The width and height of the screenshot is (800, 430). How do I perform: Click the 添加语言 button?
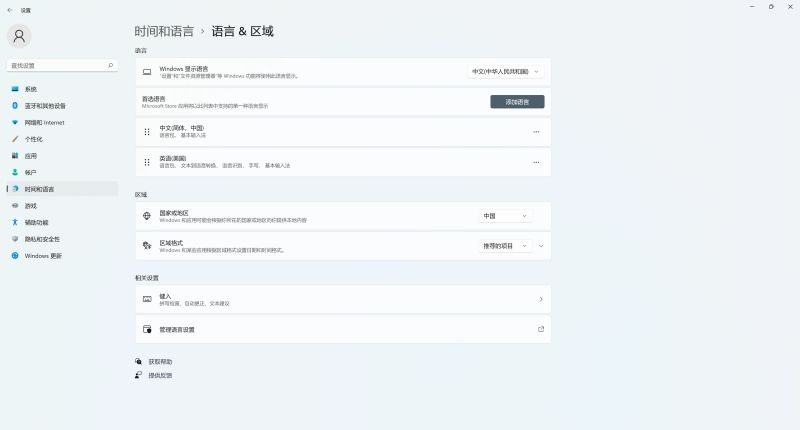click(517, 102)
